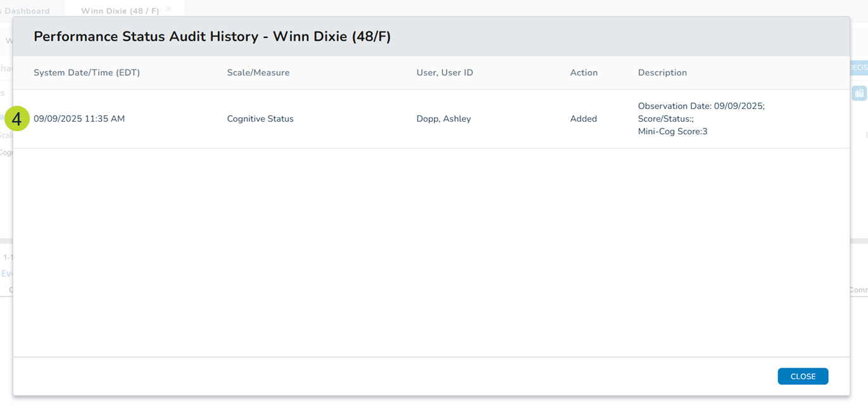Click the Description column header

662,73
